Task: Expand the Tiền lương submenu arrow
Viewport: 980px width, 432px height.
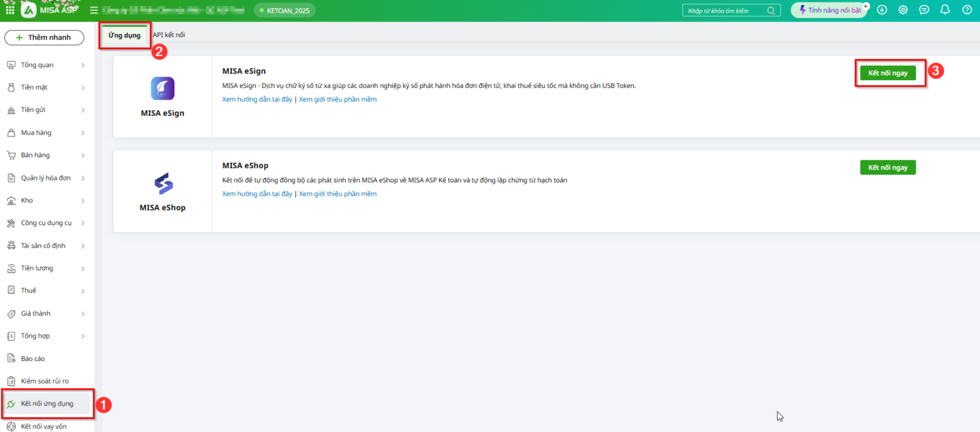Action: pyautogui.click(x=83, y=269)
